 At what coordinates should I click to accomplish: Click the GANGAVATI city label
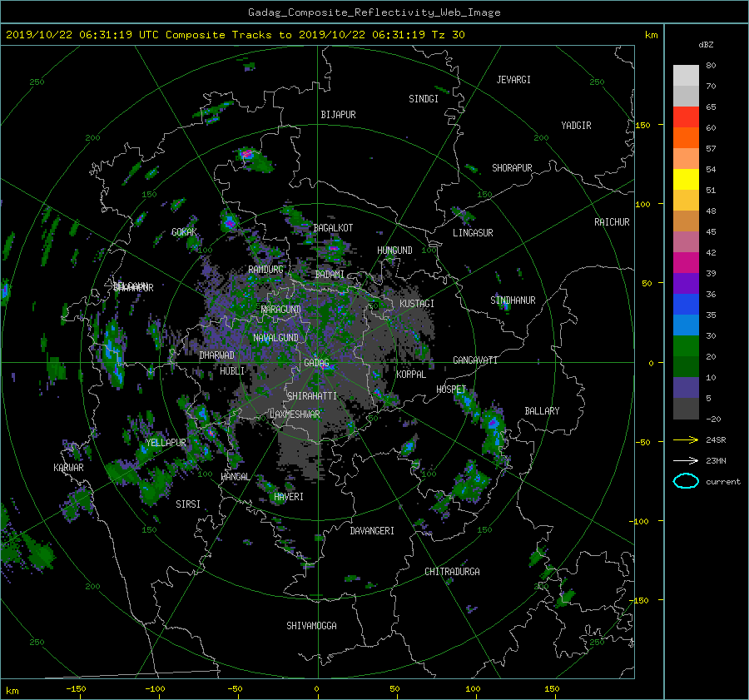coord(475,360)
